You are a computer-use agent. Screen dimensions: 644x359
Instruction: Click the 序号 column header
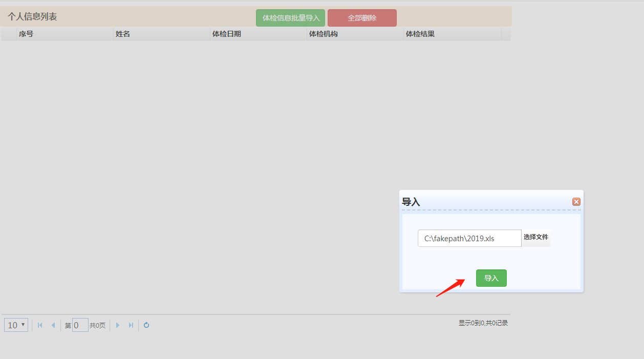coord(65,34)
